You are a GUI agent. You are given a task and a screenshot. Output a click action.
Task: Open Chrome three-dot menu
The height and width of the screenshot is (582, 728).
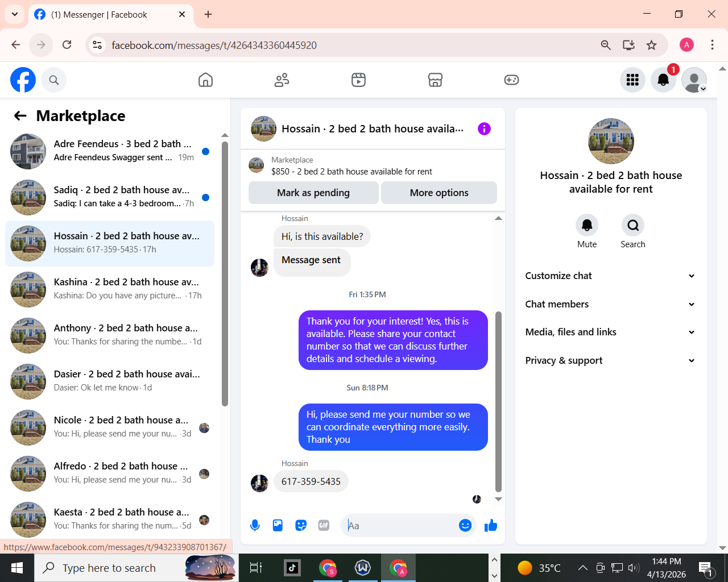pyautogui.click(x=712, y=45)
